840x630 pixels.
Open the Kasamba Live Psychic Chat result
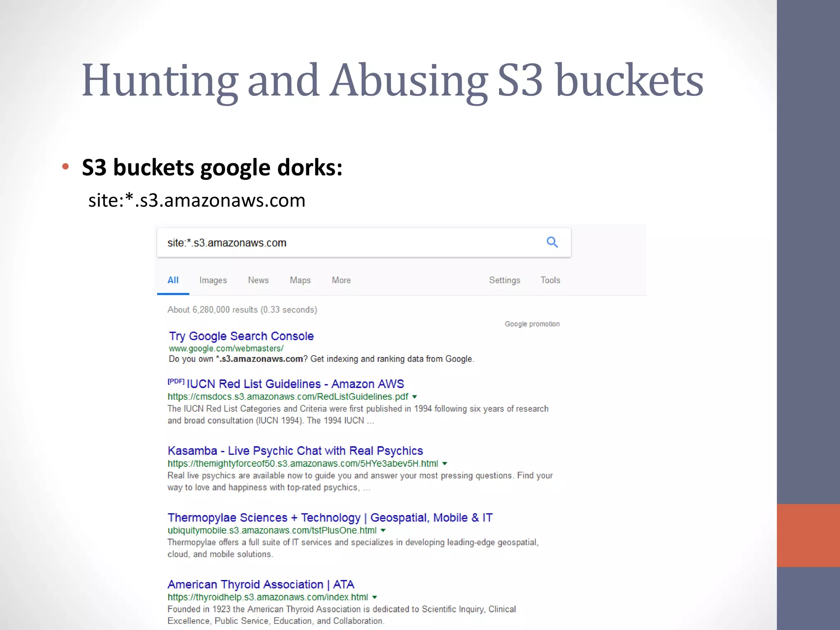[x=295, y=451]
